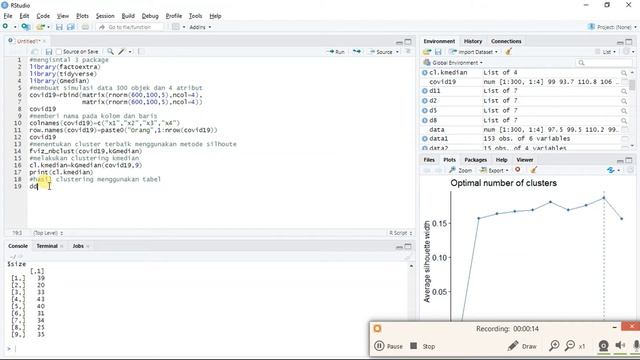
Task: Switch to the Packages tab
Action: tap(476, 160)
